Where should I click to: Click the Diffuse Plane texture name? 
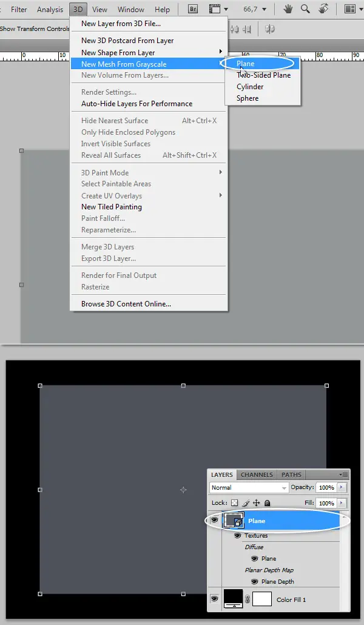[x=269, y=558]
